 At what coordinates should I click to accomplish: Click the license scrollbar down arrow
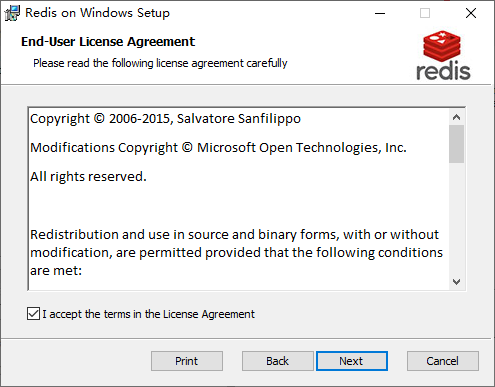[456, 282]
